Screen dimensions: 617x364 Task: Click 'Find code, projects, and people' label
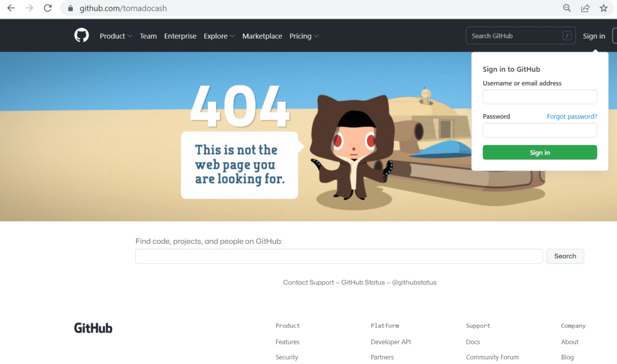click(x=209, y=241)
